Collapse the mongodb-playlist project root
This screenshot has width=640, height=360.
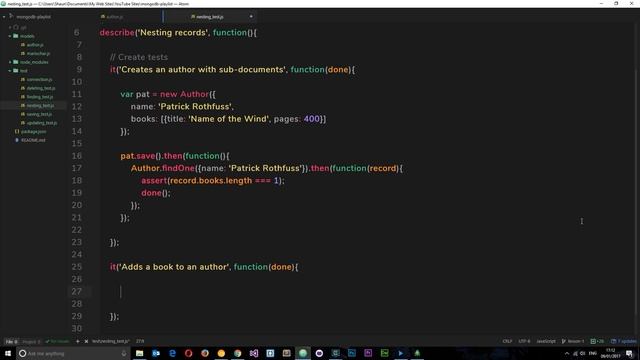tap(4, 17)
